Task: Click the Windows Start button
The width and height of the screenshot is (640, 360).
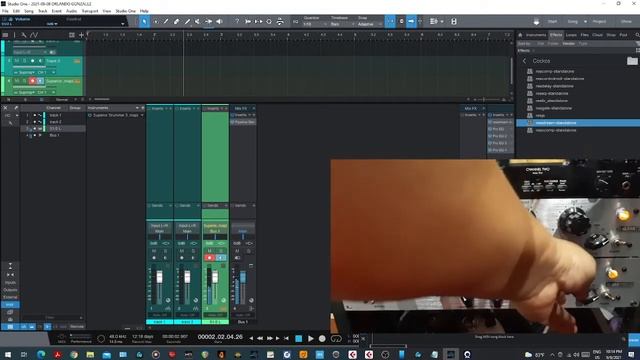Action: (x=8, y=354)
